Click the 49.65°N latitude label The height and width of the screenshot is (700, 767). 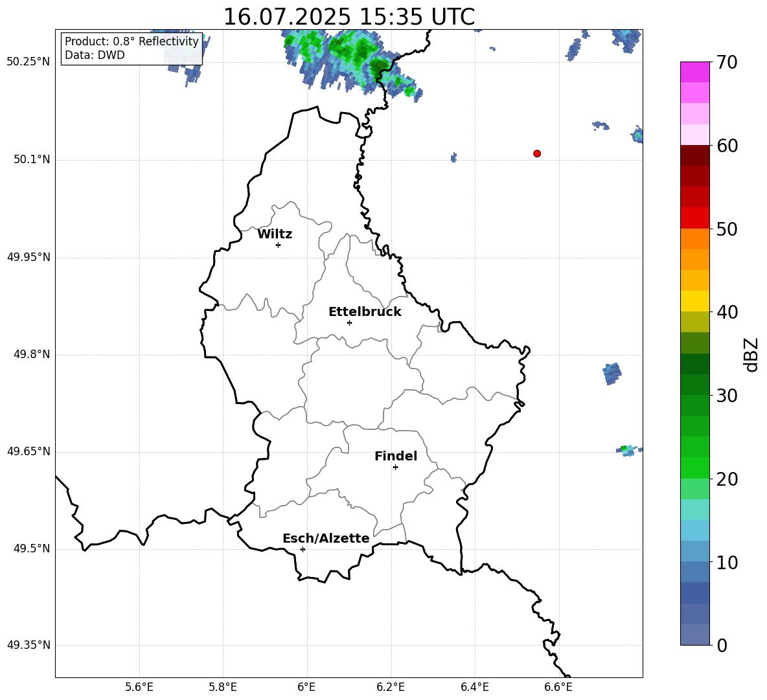29,451
